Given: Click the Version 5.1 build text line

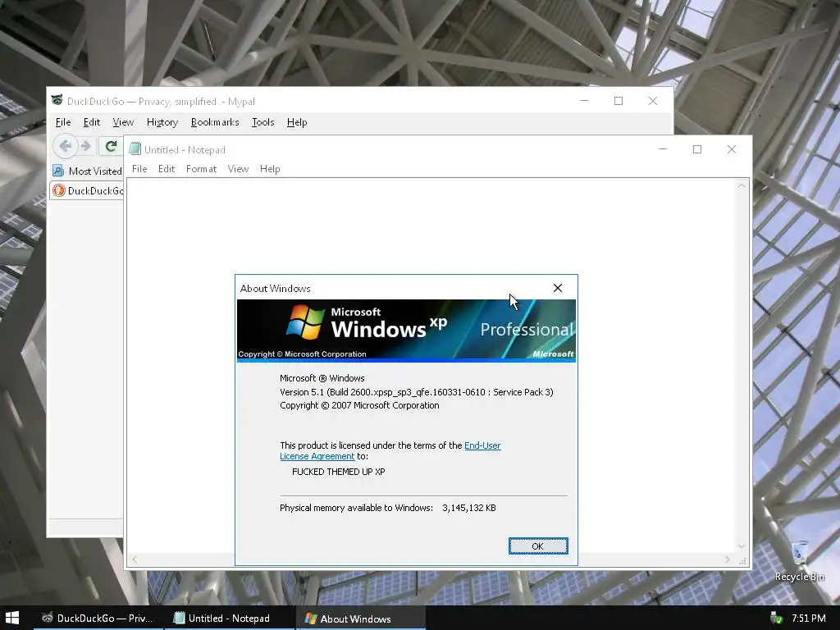Looking at the screenshot, I should click(416, 392).
